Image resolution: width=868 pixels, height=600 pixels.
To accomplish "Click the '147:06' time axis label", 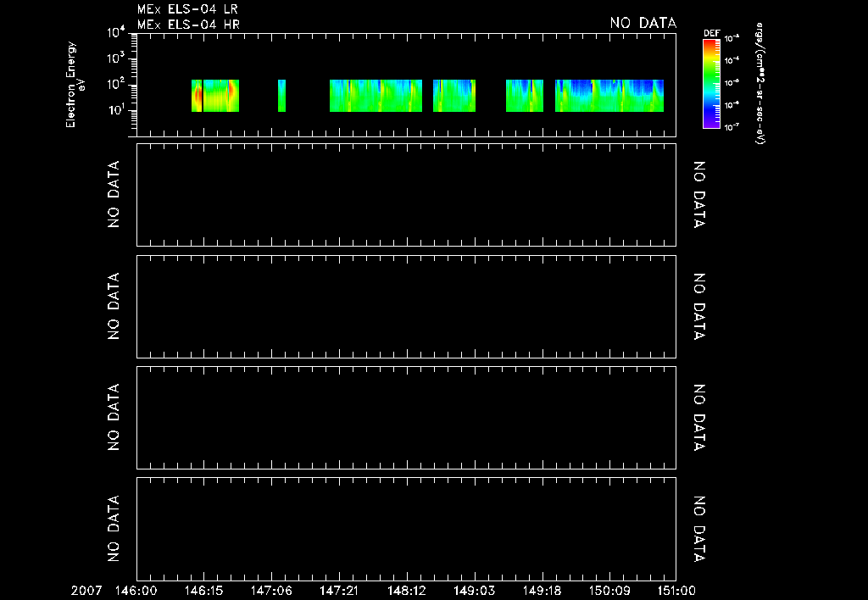I will tap(271, 591).
